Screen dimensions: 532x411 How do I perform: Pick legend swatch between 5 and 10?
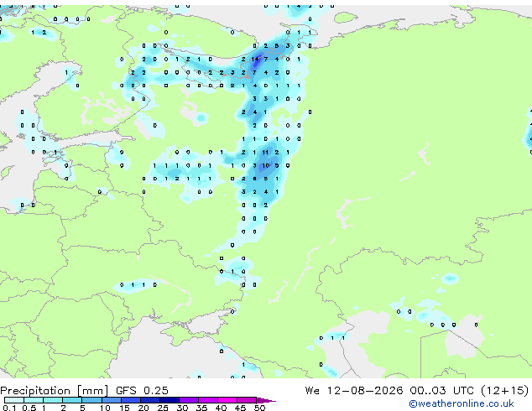[x=91, y=400]
